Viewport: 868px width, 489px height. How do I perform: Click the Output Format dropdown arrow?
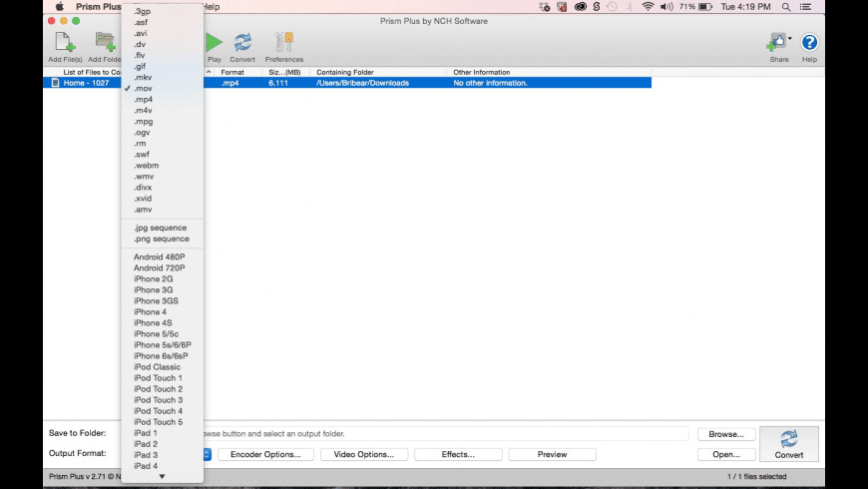tap(208, 454)
